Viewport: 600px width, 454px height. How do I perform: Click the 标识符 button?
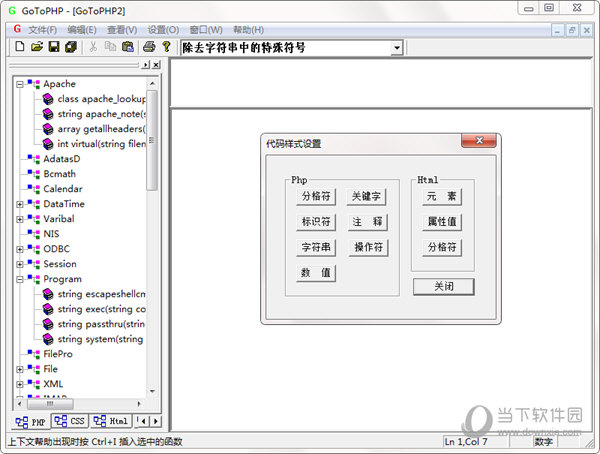coord(316,222)
